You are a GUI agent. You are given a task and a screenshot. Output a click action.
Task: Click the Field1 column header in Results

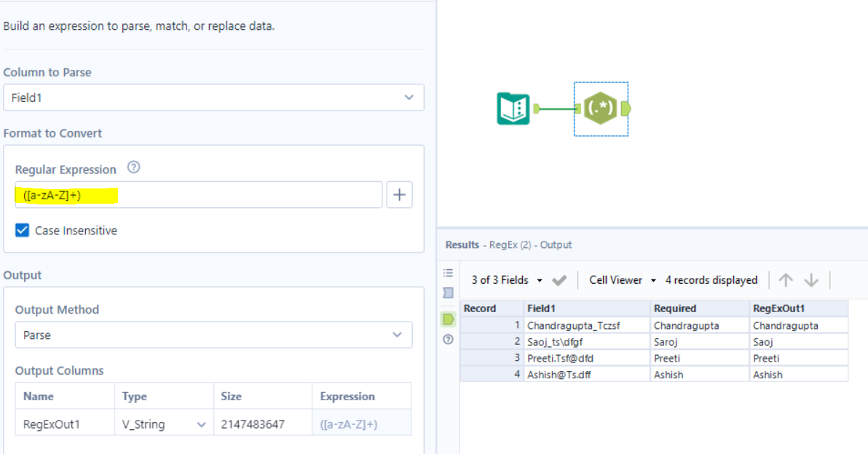[x=585, y=308]
